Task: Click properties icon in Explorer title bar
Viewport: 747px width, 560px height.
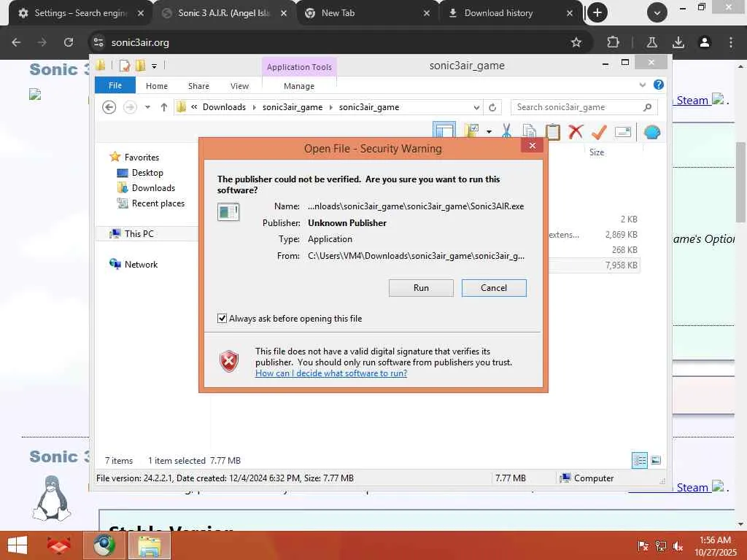Action: pyautogui.click(x=124, y=65)
